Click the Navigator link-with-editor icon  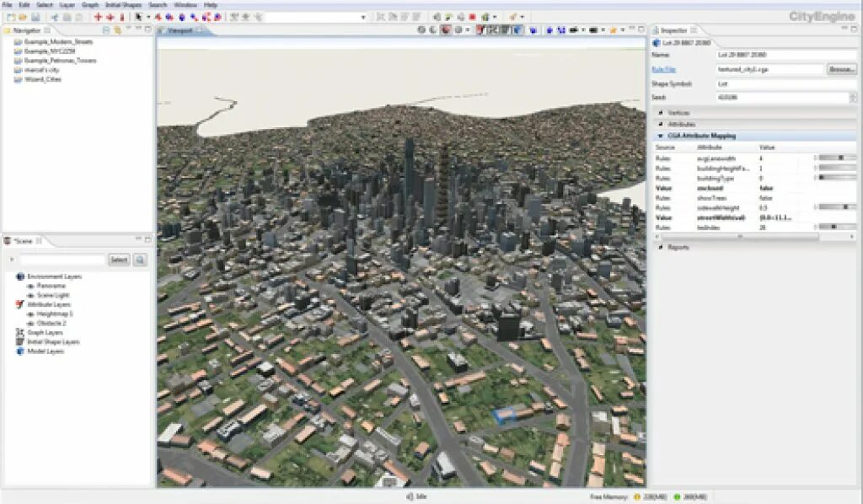click(x=116, y=30)
